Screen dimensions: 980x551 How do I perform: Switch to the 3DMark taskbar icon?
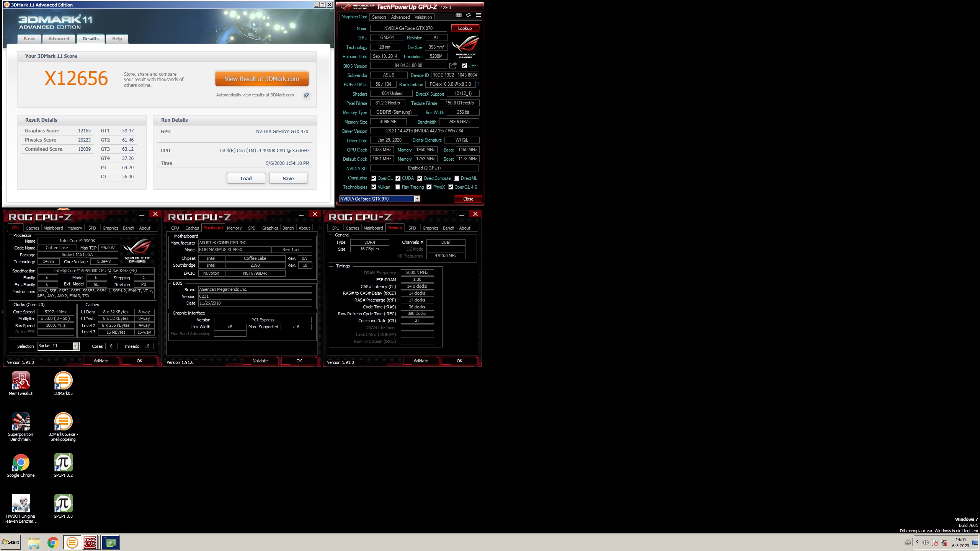coord(72,543)
